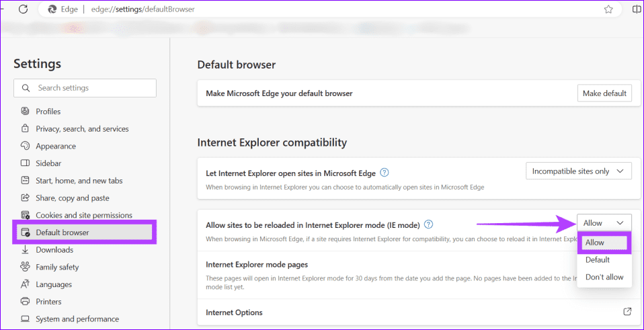This screenshot has width=644, height=330.
Task: Click the browser refresh icon
Action: tap(23, 9)
